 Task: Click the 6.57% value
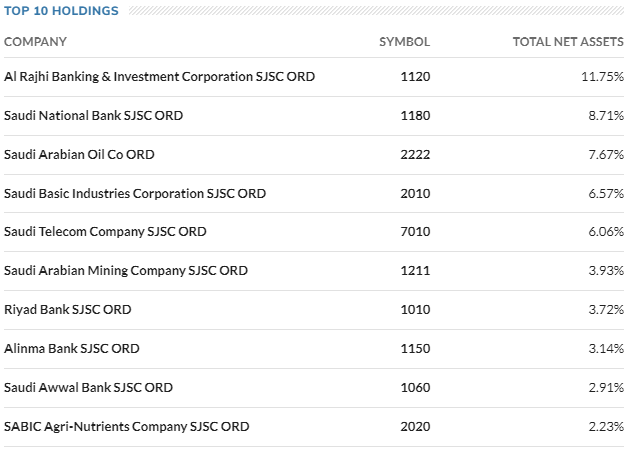(606, 194)
